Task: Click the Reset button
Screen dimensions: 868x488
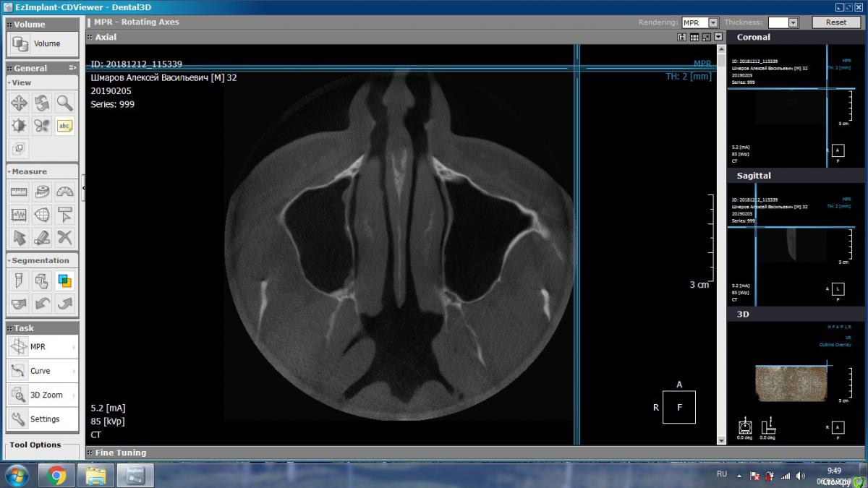Action: [x=835, y=22]
